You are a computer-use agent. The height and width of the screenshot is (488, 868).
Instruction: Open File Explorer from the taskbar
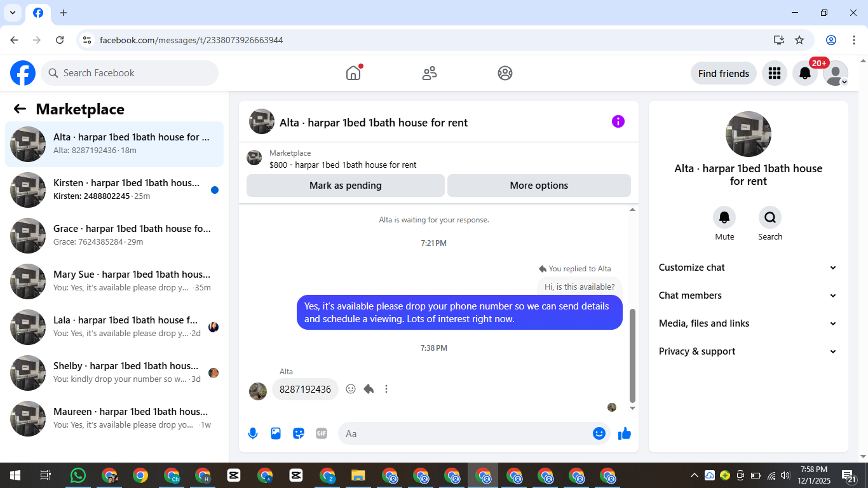point(358,475)
